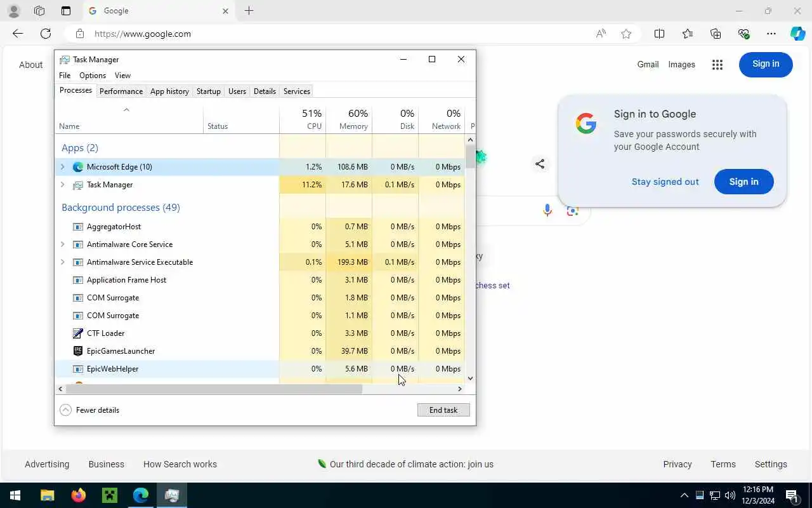Switch to the Users tab
812x508 pixels.
(x=237, y=91)
